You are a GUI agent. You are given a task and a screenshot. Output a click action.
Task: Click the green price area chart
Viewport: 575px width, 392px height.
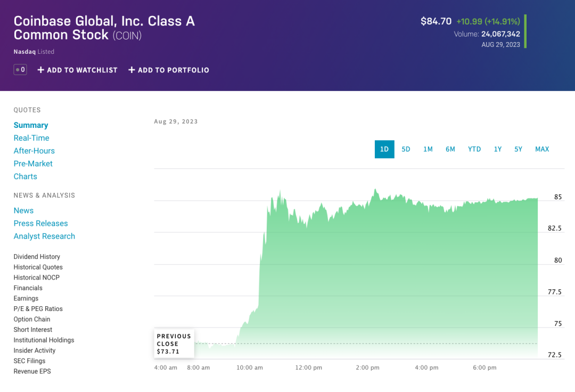click(399, 277)
